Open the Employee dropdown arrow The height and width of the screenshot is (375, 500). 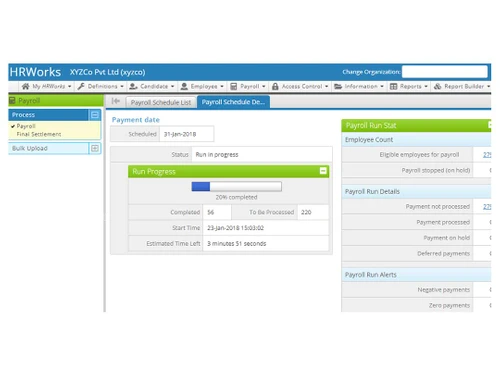pyautogui.click(x=222, y=86)
